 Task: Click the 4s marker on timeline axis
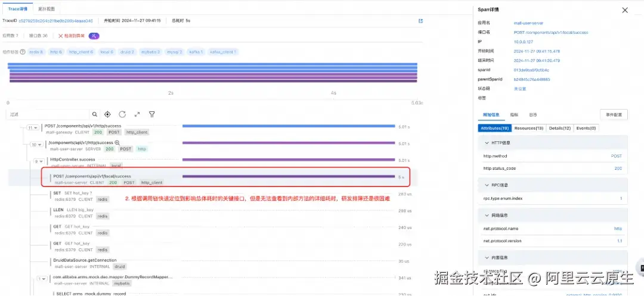(x=333, y=93)
